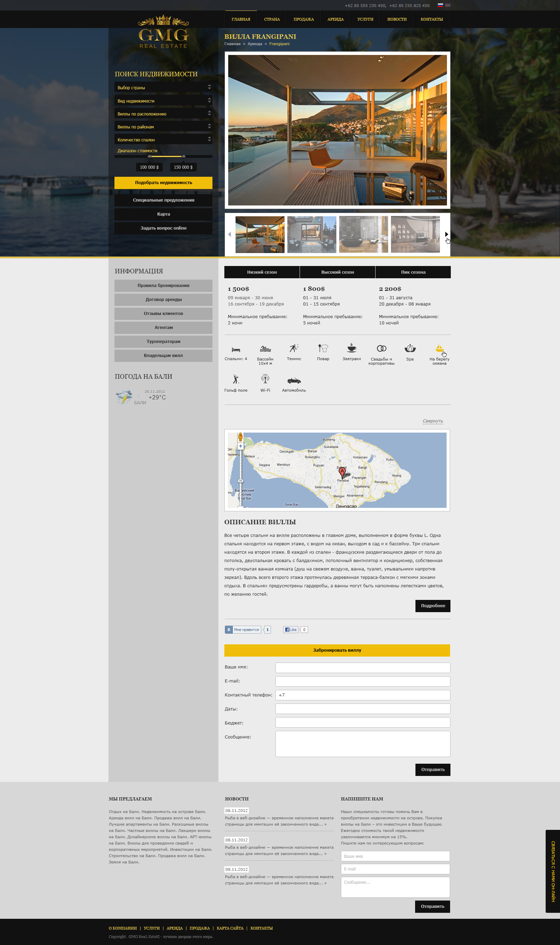560x945 pixels.
Task: Click 'Специальные предложения' button
Action: [x=163, y=200]
